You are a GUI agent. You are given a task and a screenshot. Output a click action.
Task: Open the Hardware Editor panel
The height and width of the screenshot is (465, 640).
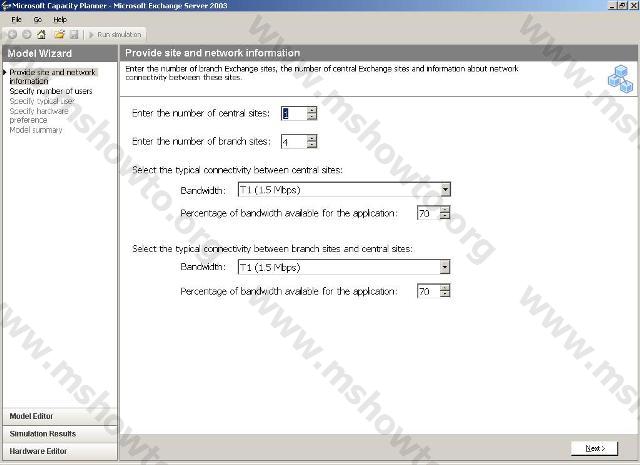pyautogui.click(x=60, y=451)
